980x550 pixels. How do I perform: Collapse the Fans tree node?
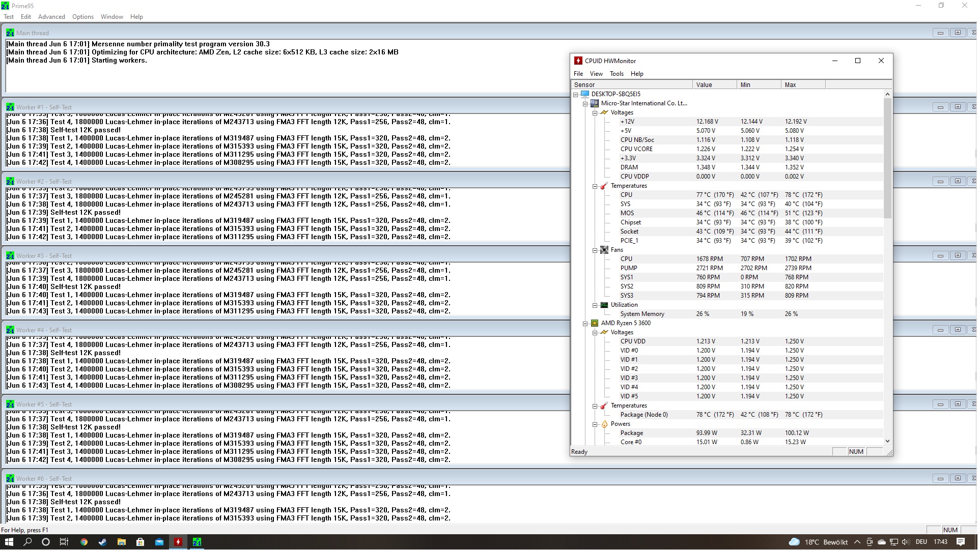[595, 250]
